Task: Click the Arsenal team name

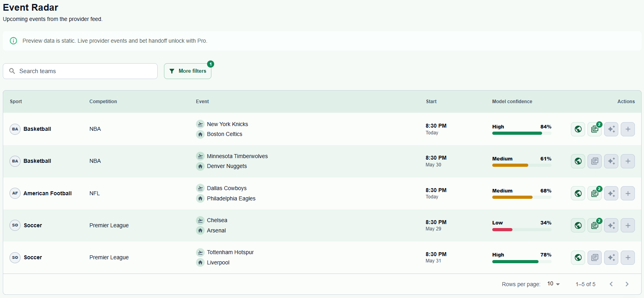Action: [x=217, y=230]
